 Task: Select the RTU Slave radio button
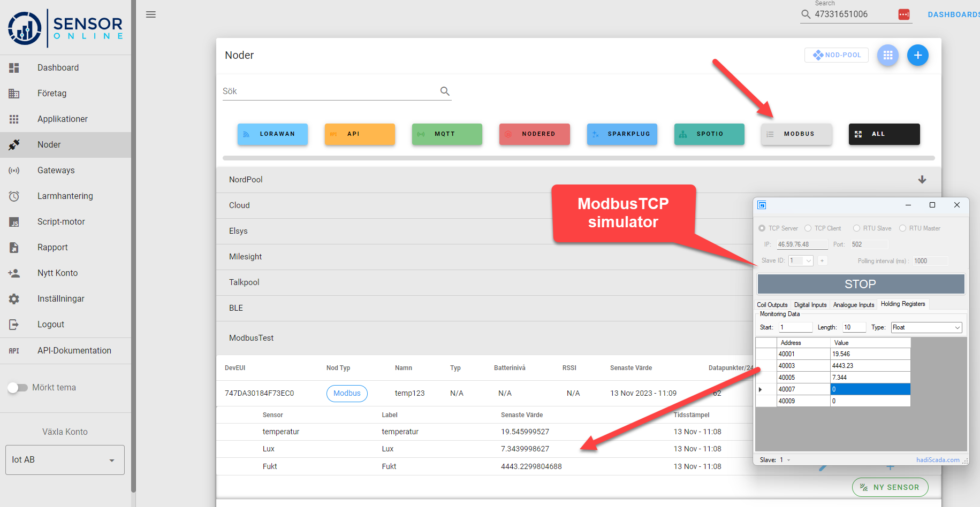856,228
